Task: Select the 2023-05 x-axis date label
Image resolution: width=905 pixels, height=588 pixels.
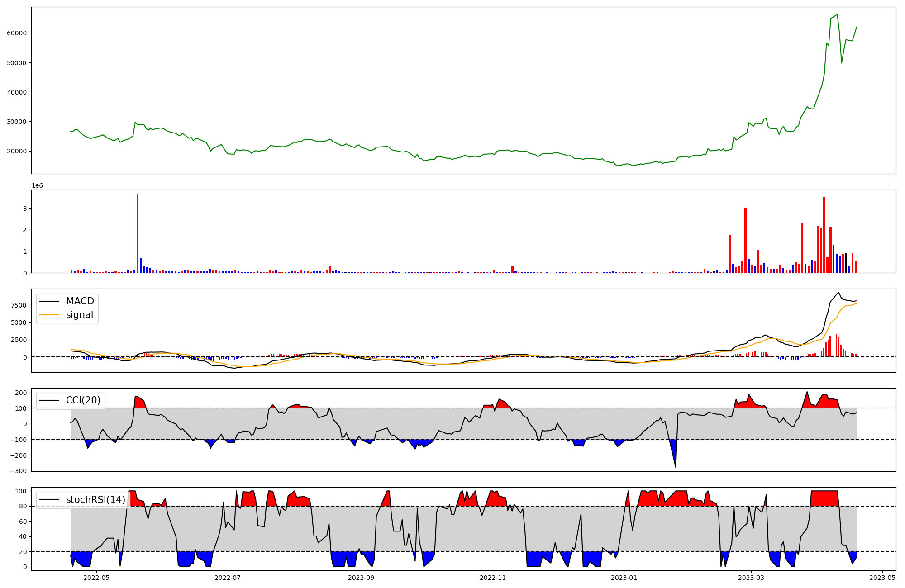Action: tap(882, 578)
